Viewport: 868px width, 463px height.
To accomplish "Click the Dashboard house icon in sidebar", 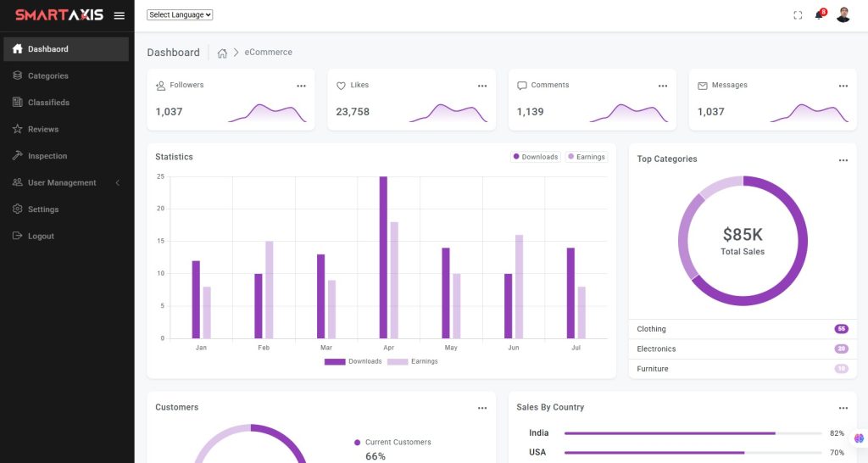I will pyautogui.click(x=17, y=48).
